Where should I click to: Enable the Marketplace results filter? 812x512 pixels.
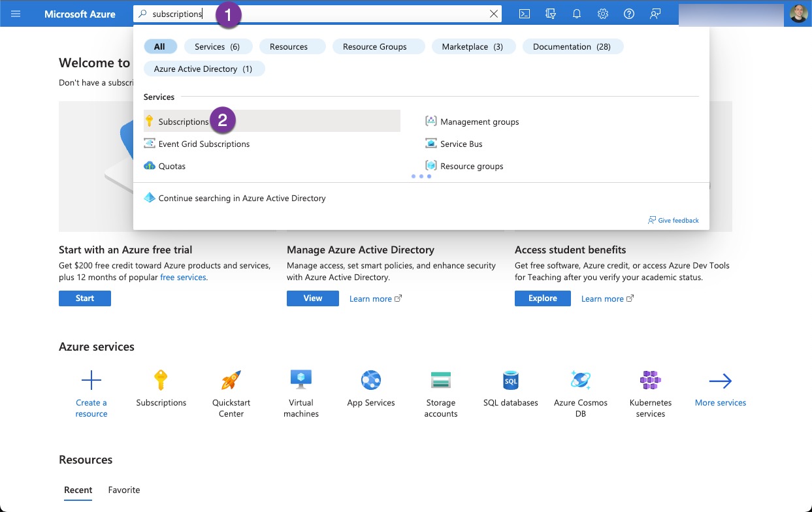tap(473, 46)
